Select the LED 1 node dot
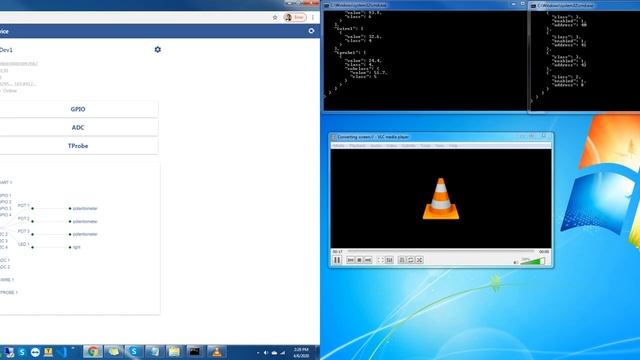The height and width of the screenshot is (360, 640). [x=33, y=247]
